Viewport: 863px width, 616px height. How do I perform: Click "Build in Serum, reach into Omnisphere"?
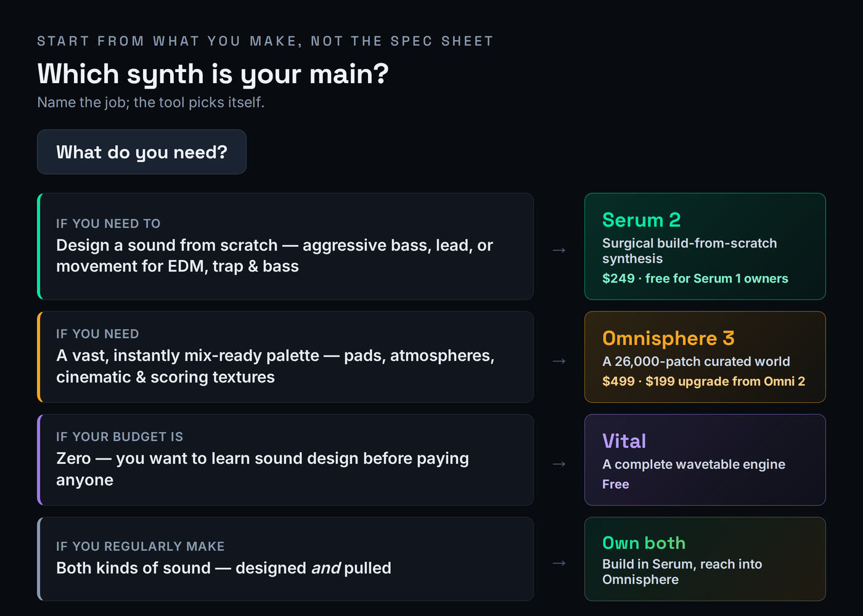tap(682, 572)
